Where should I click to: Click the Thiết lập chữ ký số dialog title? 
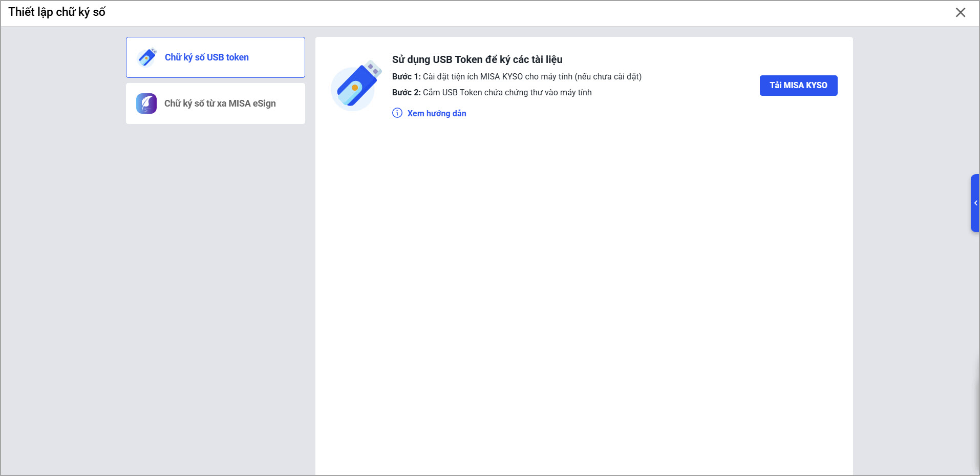pos(57,12)
